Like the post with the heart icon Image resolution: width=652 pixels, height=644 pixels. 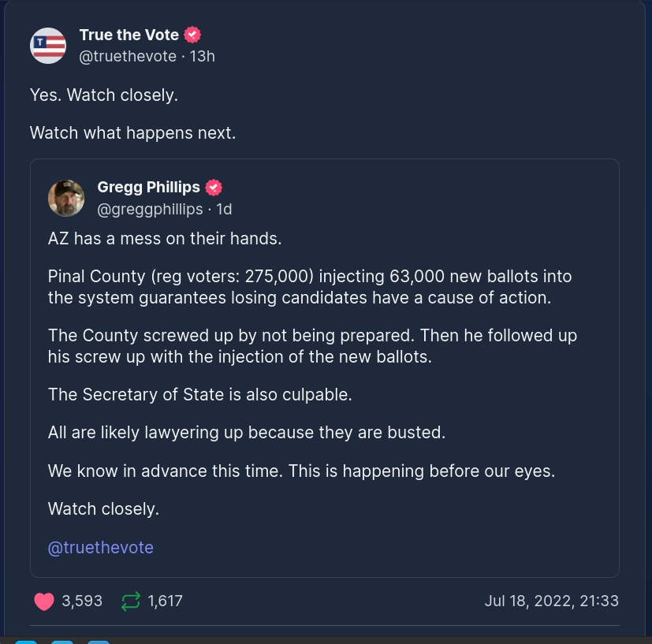(x=44, y=601)
